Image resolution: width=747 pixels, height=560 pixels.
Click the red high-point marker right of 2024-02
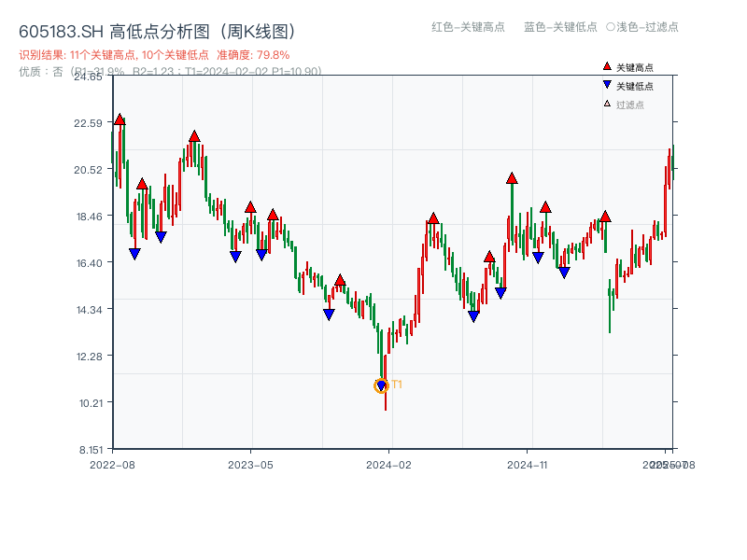tap(433, 218)
